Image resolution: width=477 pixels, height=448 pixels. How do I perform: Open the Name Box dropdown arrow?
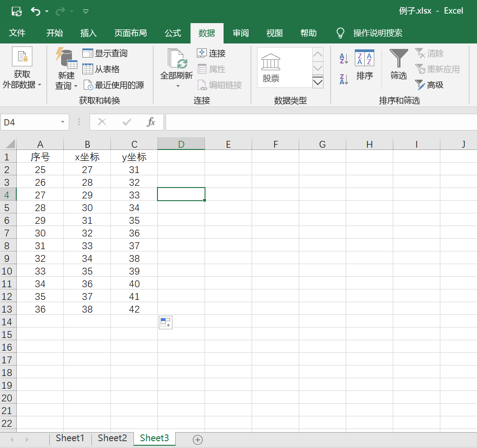coord(62,122)
